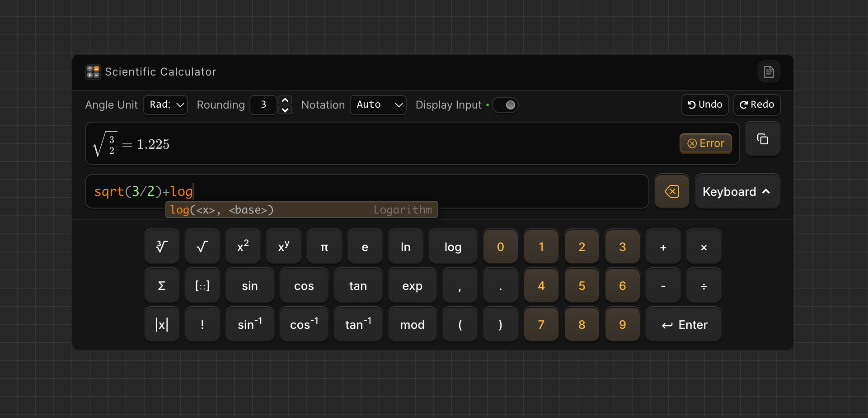Select the square root button

pos(202,247)
